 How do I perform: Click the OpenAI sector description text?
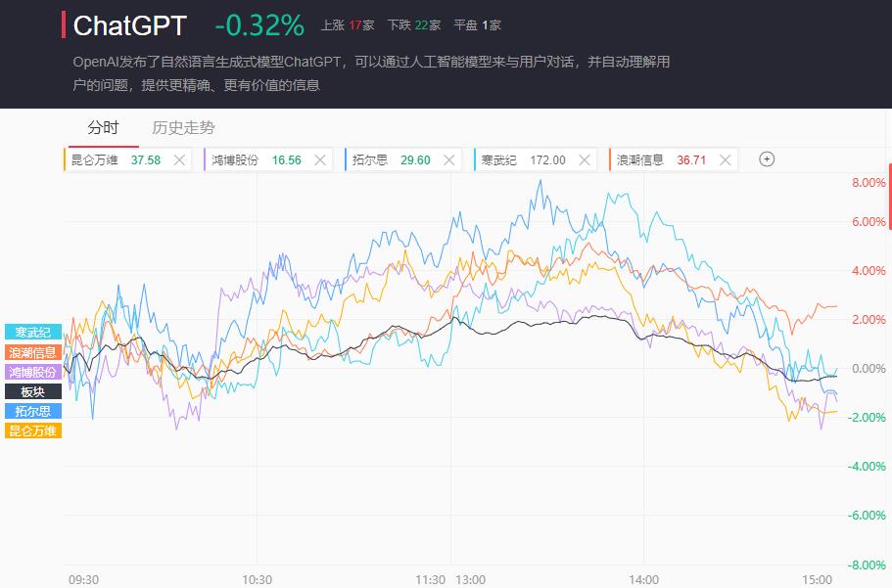(x=371, y=73)
